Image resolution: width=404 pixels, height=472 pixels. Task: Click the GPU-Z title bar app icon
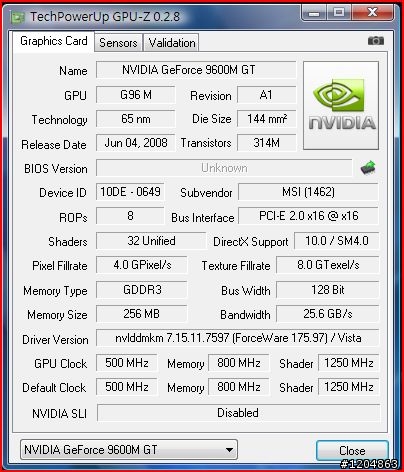(17, 17)
